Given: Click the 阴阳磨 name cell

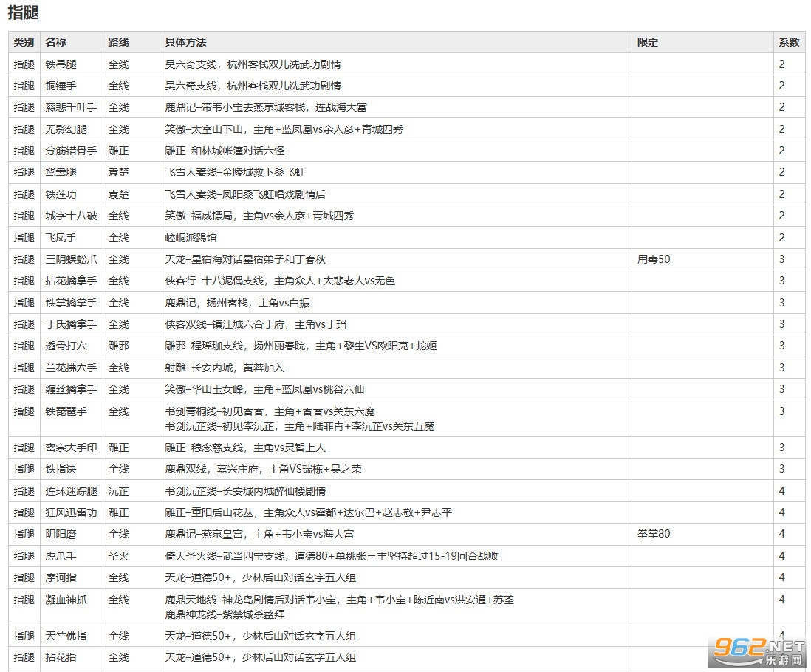Looking at the screenshot, I should (72, 534).
